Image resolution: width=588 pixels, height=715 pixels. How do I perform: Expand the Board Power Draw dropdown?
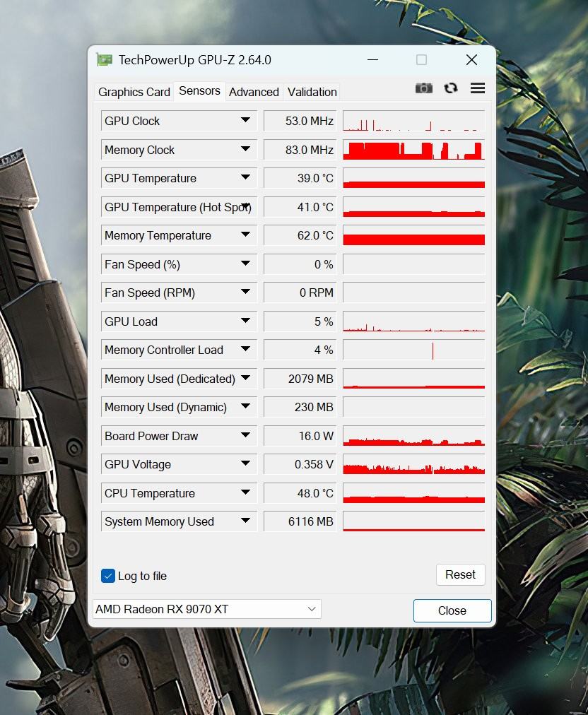pyautogui.click(x=245, y=435)
